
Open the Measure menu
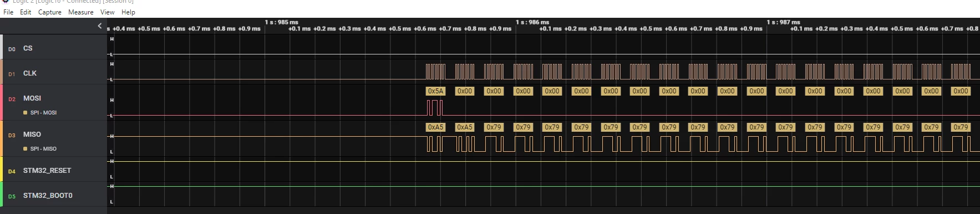pos(80,12)
